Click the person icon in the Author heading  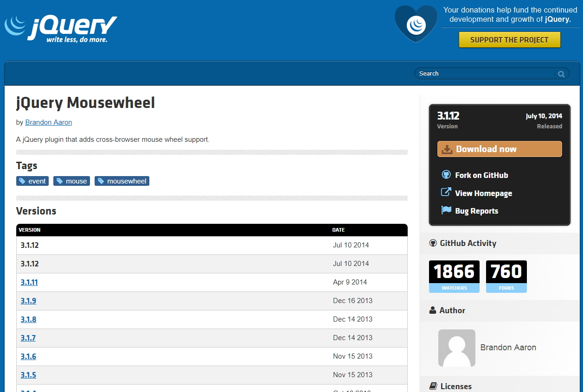point(433,310)
